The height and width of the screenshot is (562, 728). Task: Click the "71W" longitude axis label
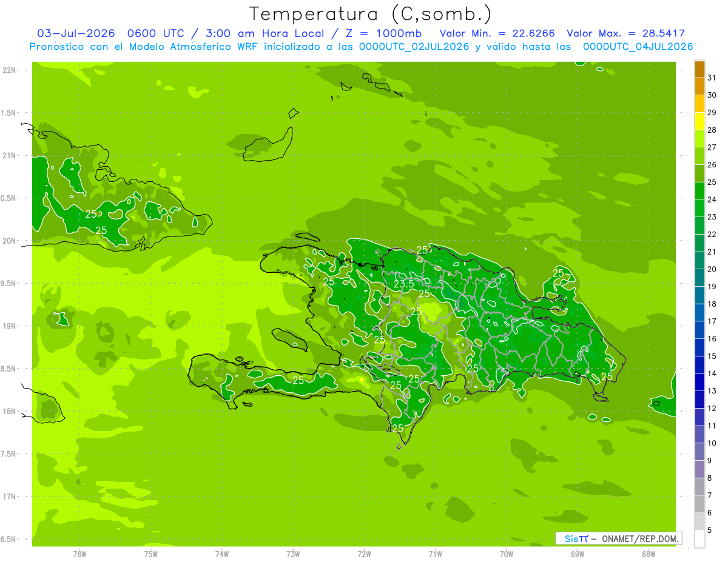click(x=435, y=554)
